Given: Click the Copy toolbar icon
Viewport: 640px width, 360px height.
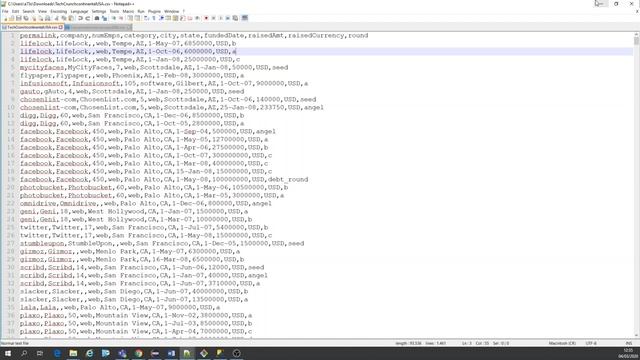Looking at the screenshot, I should (64, 18).
